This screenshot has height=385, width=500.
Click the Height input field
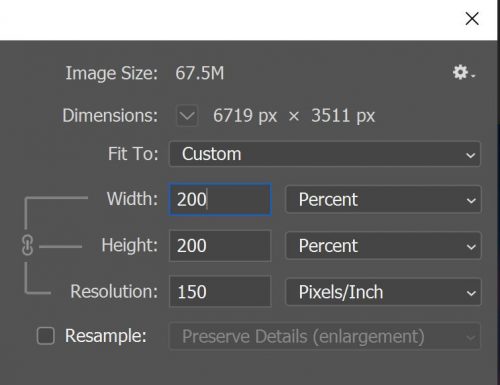point(220,246)
